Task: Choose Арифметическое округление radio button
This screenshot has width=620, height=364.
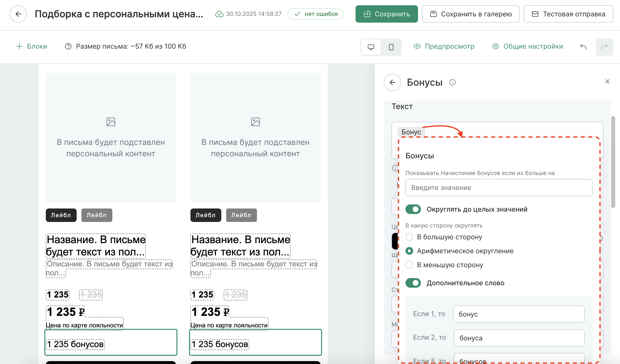Action: (x=409, y=251)
